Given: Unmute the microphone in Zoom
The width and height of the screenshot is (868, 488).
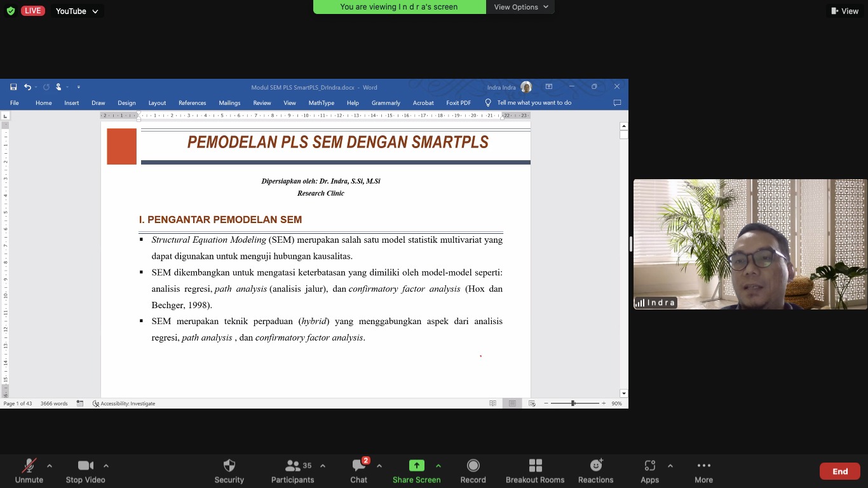Looking at the screenshot, I should click(x=29, y=471).
